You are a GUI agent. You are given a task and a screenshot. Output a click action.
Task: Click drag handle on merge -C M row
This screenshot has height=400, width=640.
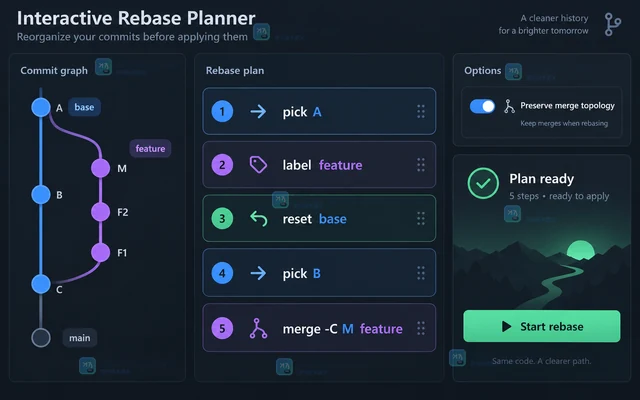(421, 328)
